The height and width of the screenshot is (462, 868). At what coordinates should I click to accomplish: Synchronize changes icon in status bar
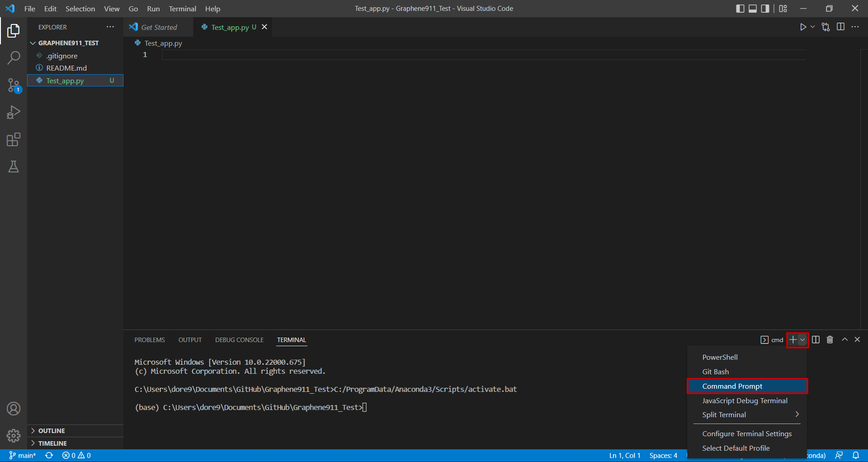point(49,456)
